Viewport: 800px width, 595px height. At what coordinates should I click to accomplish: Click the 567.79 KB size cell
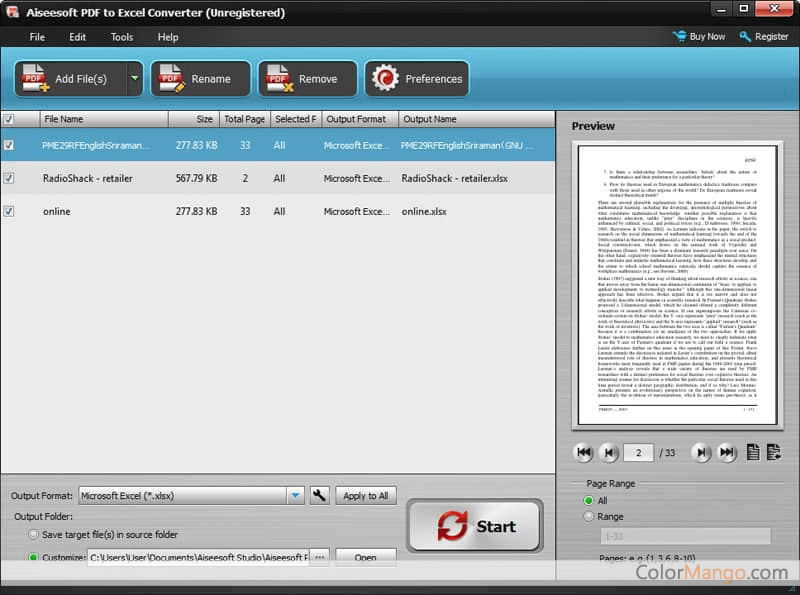click(x=196, y=178)
